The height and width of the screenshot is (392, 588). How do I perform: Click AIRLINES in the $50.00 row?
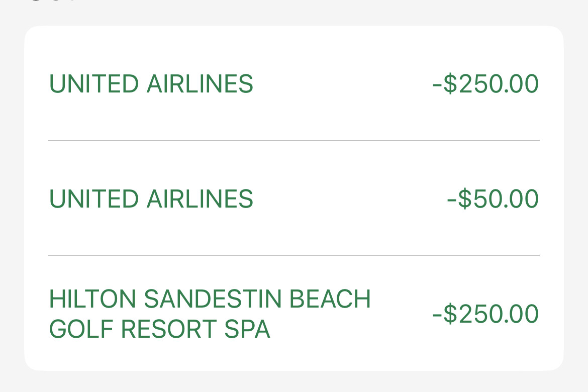200,199
